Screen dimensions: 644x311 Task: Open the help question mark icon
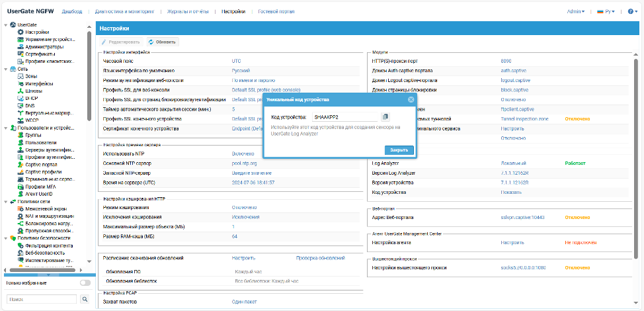click(x=630, y=11)
